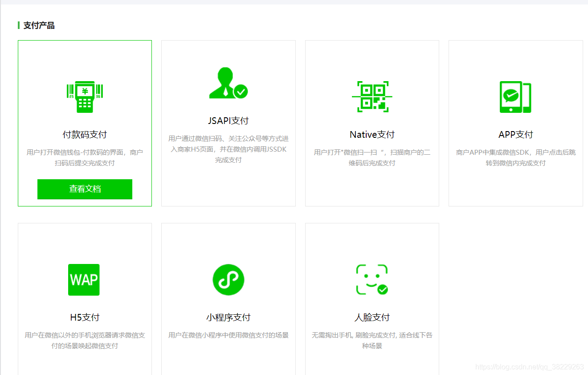Click the 人脸支付 face recognition icon
The image size is (588, 375).
[x=372, y=280]
